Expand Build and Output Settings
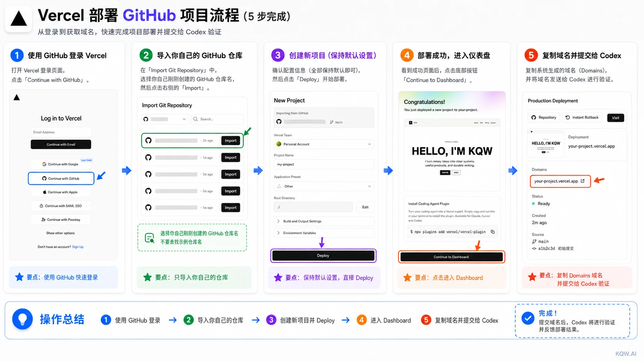Screen dimensions: 644x362 pos(324,221)
